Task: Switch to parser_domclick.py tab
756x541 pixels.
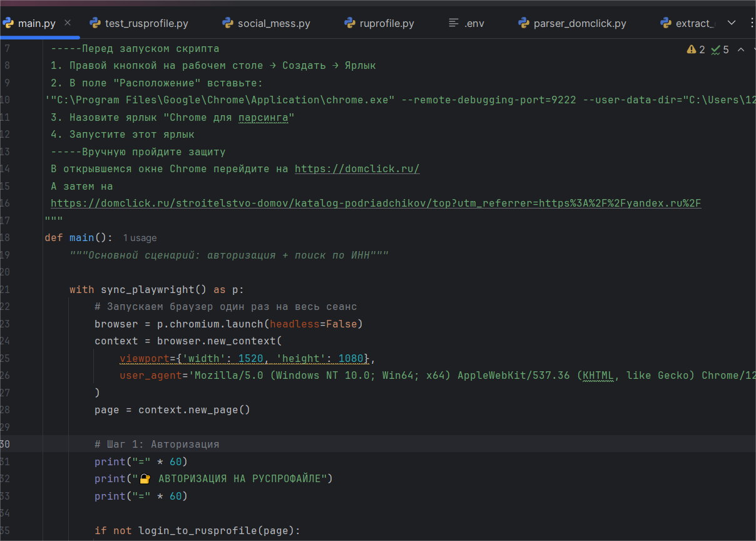Action: click(x=580, y=24)
